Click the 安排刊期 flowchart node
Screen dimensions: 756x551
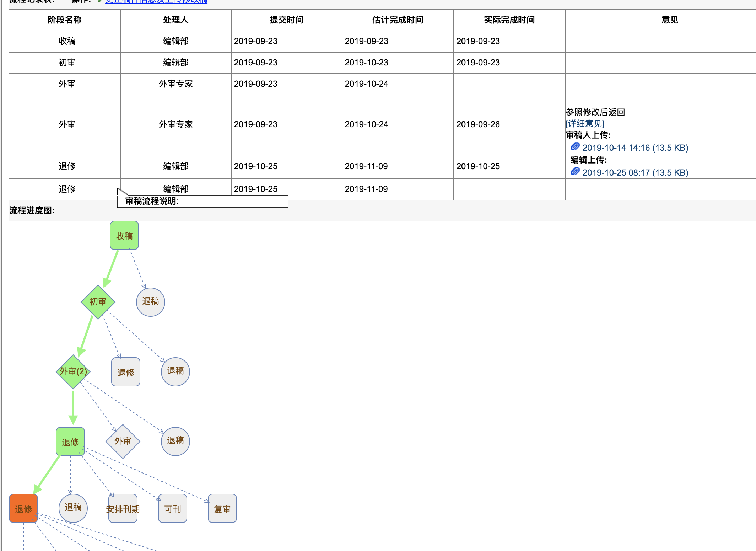pos(123,509)
